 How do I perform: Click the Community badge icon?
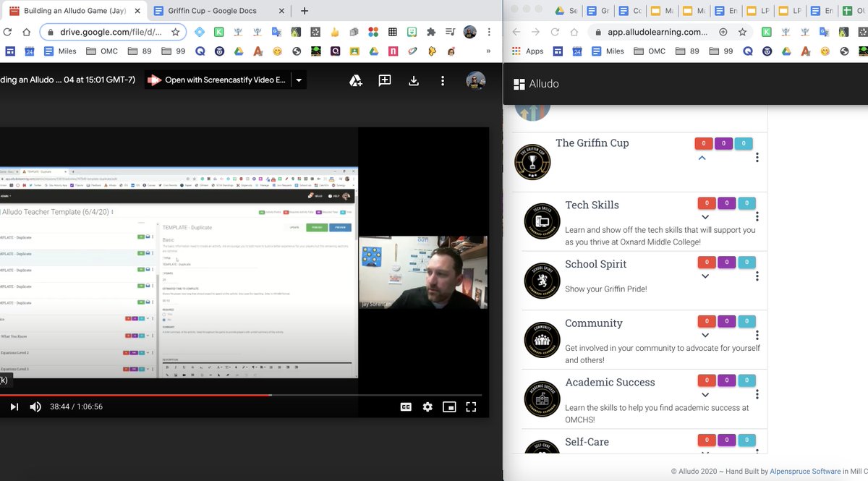pos(542,339)
